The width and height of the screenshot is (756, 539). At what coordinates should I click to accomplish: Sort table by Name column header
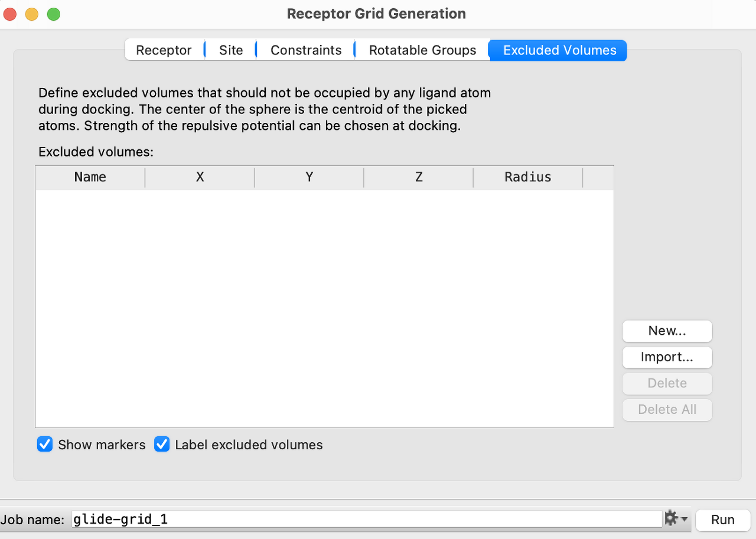tap(90, 177)
